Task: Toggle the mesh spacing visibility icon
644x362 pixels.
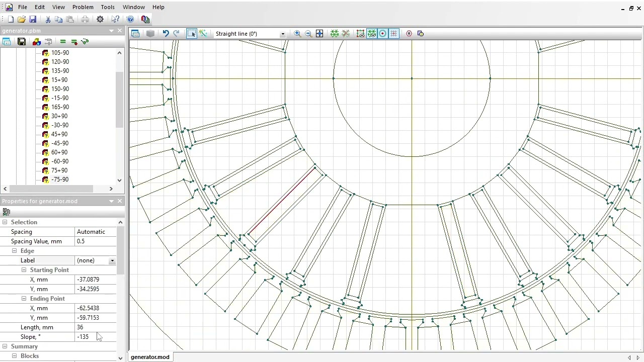Action: pyautogui.click(x=361, y=34)
